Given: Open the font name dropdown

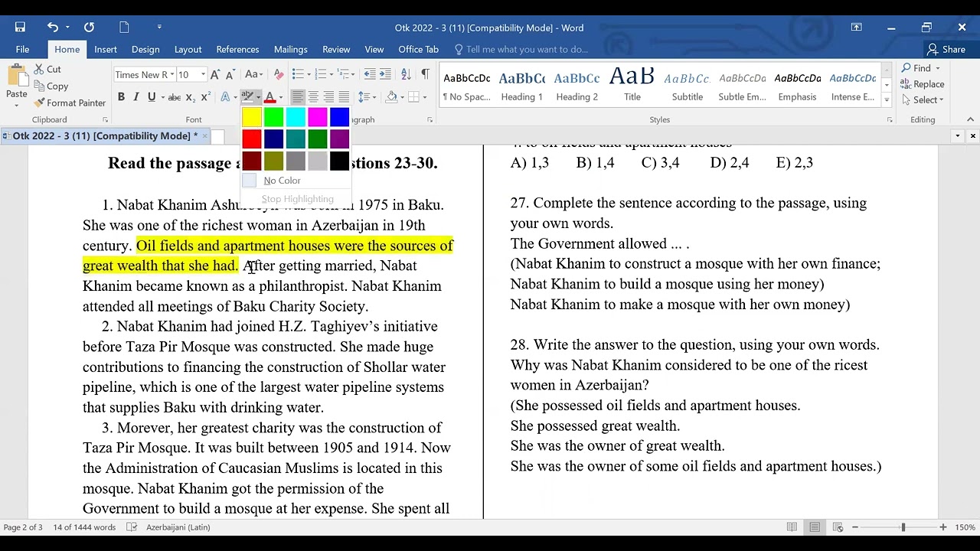Looking at the screenshot, I should (171, 74).
